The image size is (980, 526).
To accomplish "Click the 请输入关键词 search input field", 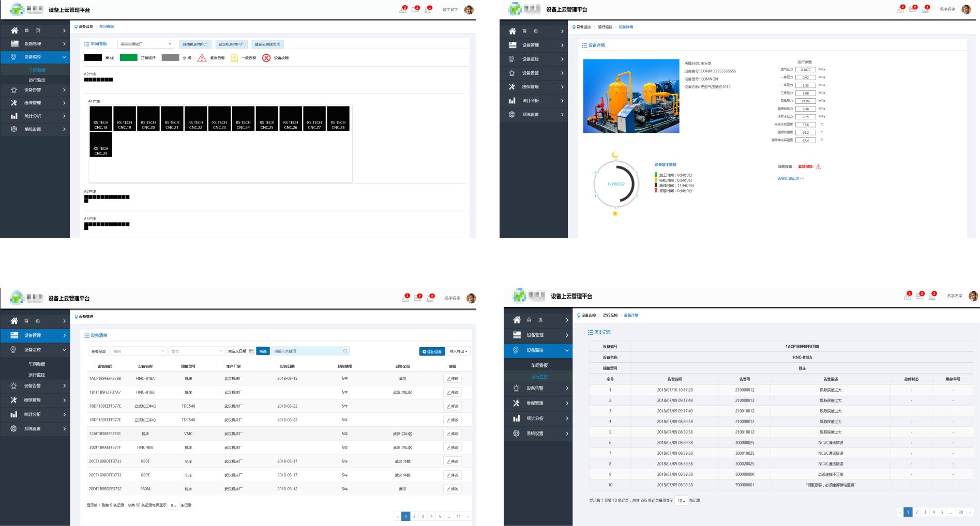I will click(x=307, y=351).
